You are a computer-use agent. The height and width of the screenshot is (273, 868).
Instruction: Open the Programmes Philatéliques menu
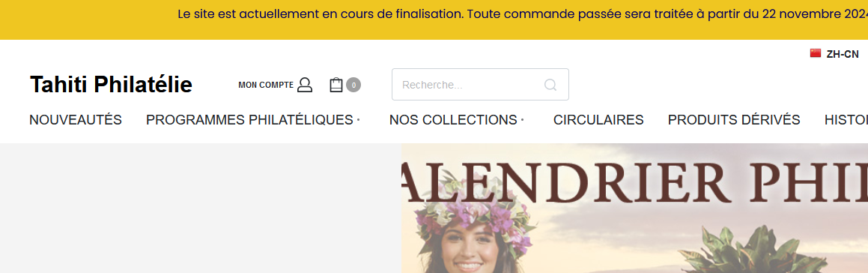click(249, 120)
